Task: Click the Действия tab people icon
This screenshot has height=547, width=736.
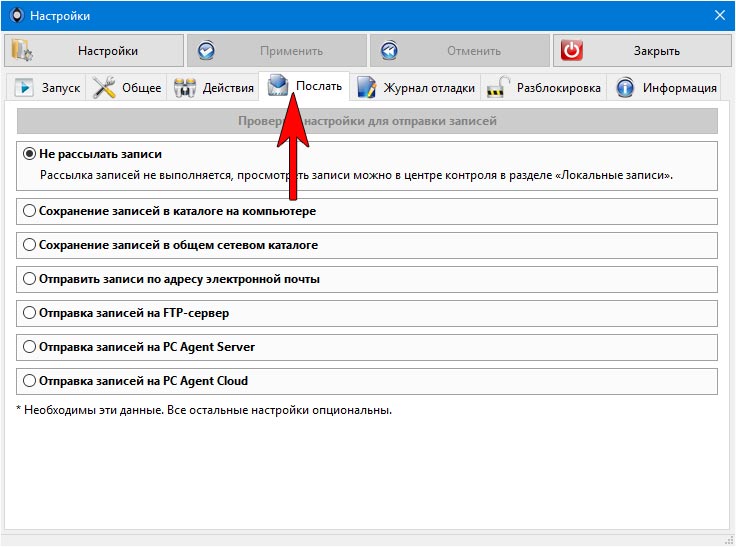Action: click(x=185, y=88)
